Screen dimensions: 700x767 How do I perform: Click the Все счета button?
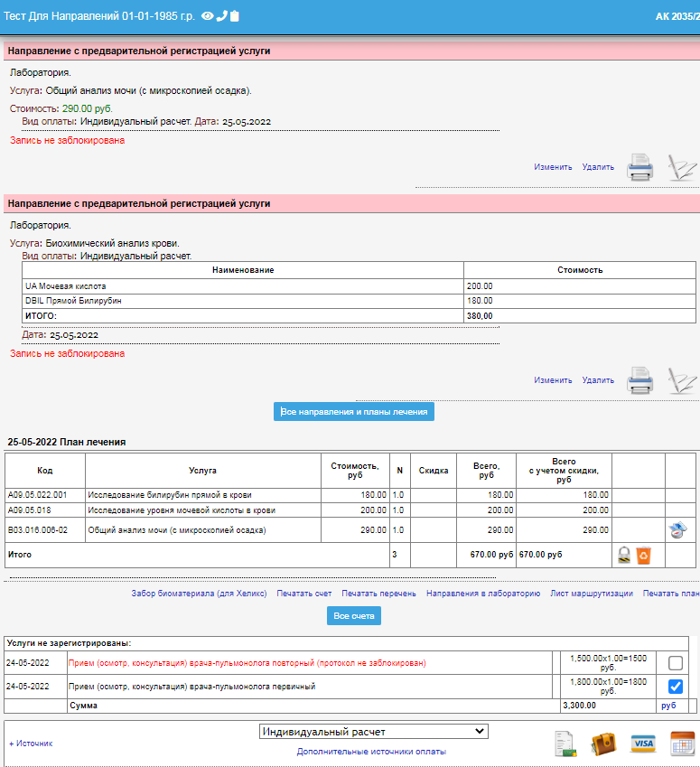354,615
